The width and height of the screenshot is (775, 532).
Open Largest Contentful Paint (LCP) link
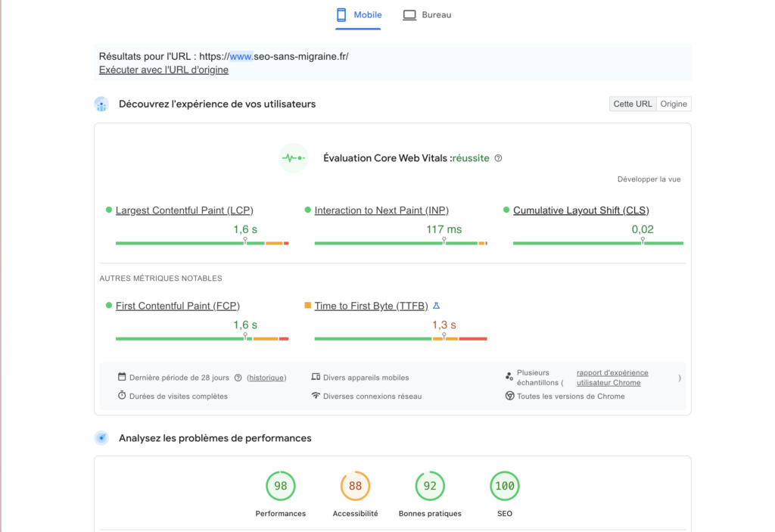click(x=185, y=210)
